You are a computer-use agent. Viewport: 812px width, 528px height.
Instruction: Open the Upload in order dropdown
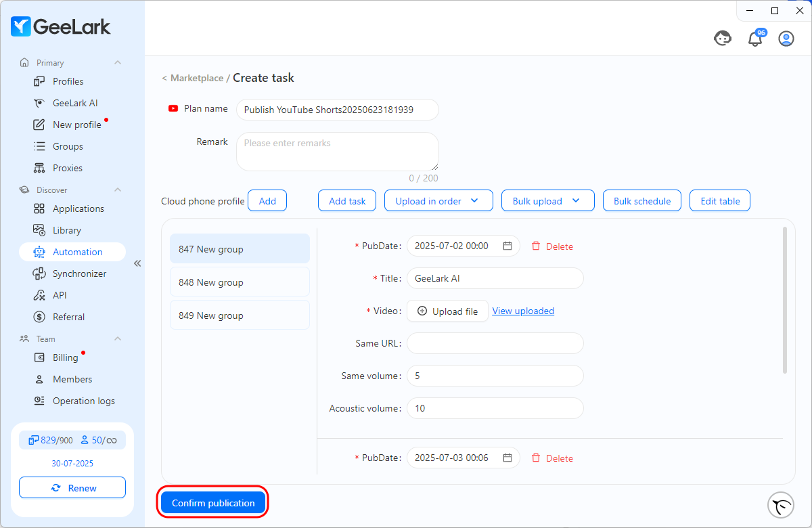(437, 201)
